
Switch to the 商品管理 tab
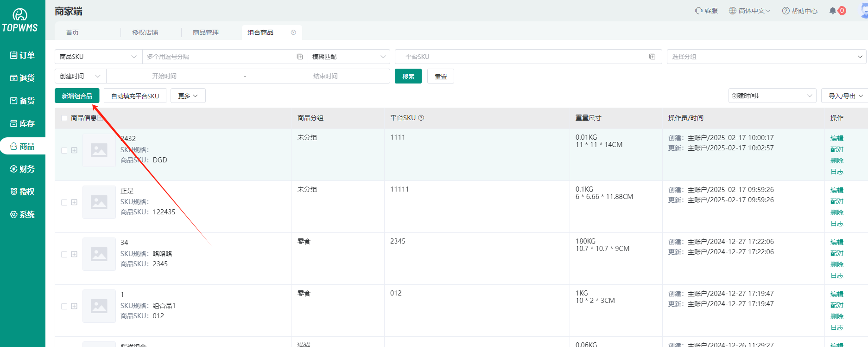click(x=206, y=32)
